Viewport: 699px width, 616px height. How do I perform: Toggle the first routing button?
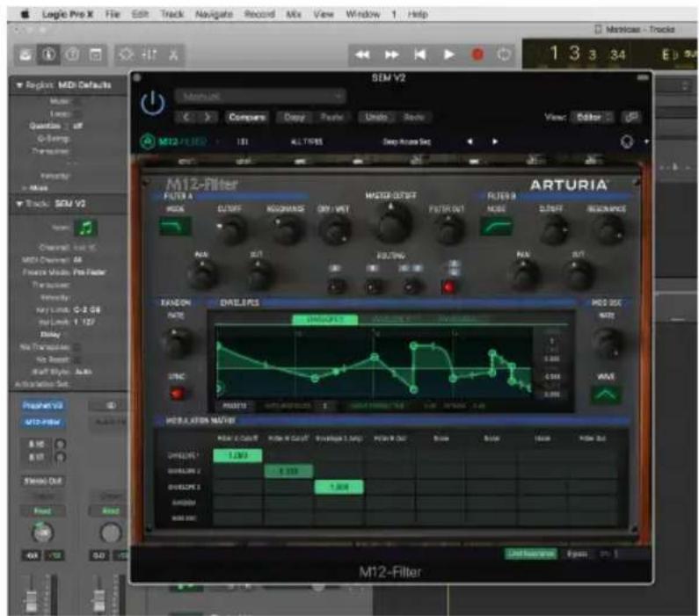click(336, 286)
